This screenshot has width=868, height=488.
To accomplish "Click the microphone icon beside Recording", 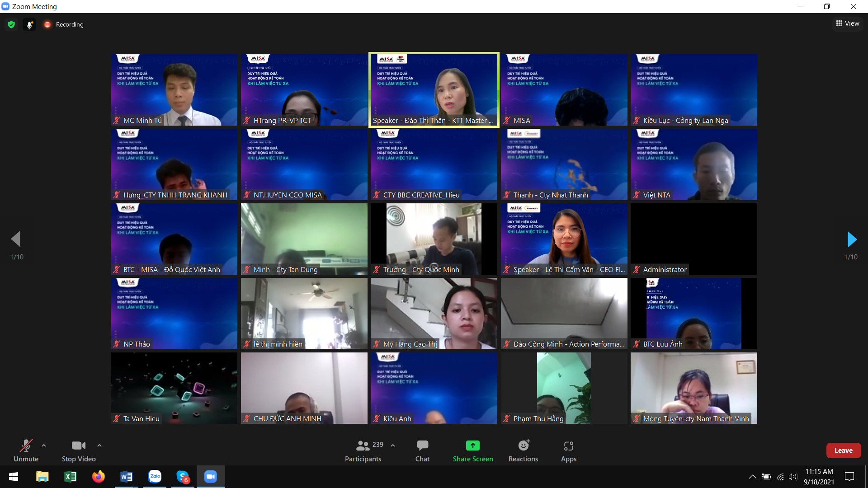I will tap(29, 24).
